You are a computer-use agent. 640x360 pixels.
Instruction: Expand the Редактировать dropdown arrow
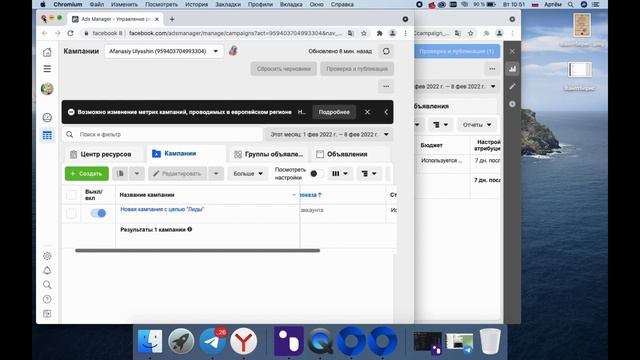click(216, 173)
